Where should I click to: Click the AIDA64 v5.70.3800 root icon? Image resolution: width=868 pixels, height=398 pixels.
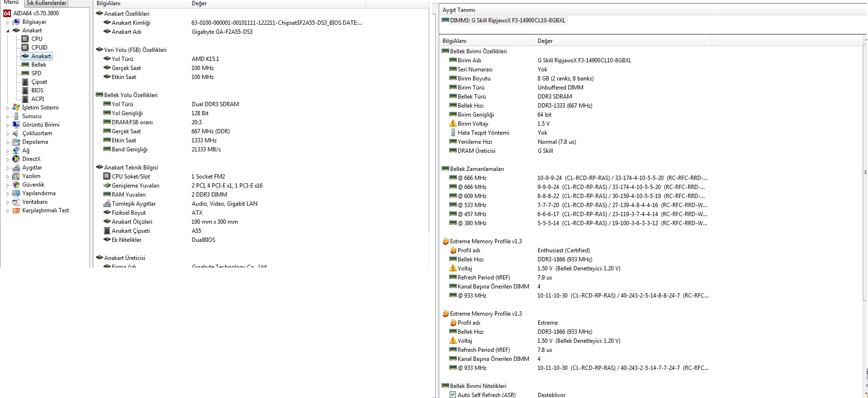point(7,13)
